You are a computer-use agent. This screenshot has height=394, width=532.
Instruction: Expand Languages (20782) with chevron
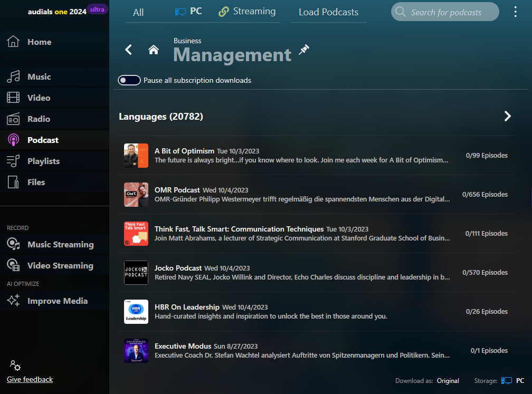tap(507, 116)
